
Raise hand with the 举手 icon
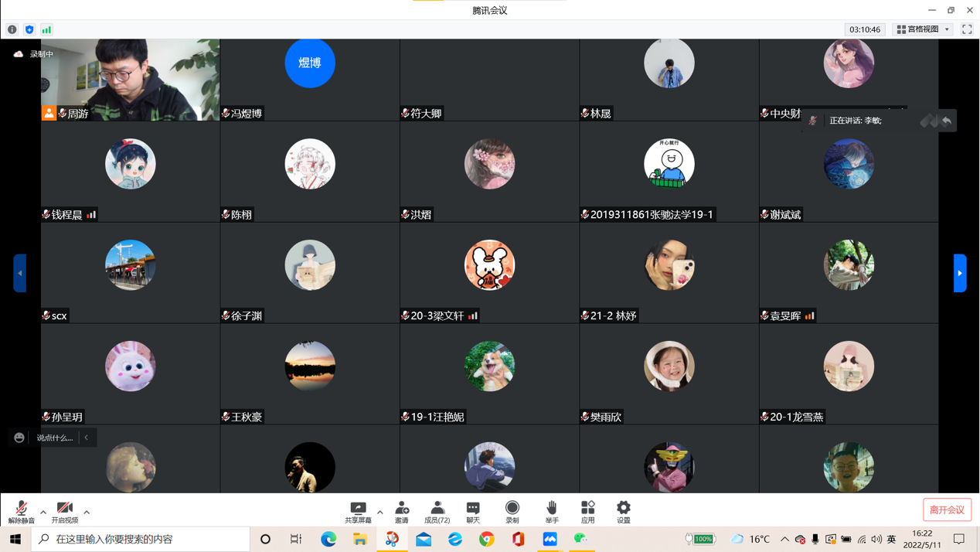tap(551, 511)
